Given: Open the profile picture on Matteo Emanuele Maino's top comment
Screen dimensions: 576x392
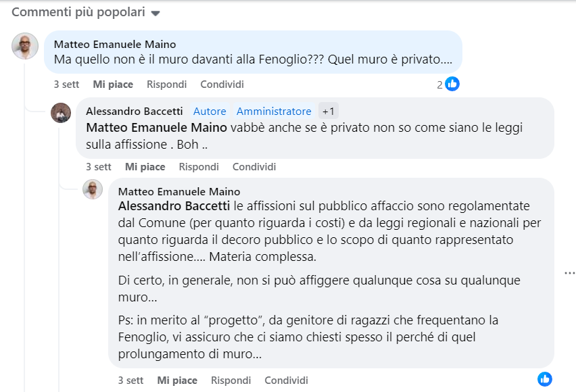Looking at the screenshot, I should [25, 46].
